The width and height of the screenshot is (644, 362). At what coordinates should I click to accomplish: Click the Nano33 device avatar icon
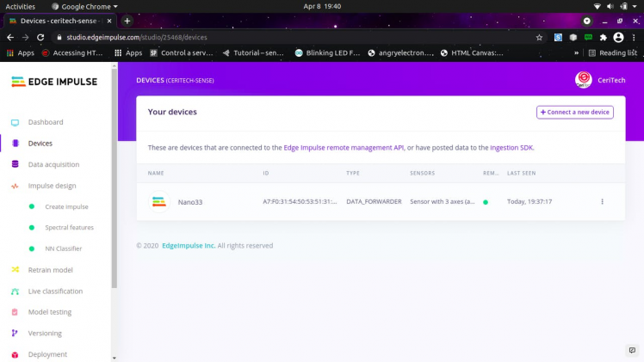(159, 202)
